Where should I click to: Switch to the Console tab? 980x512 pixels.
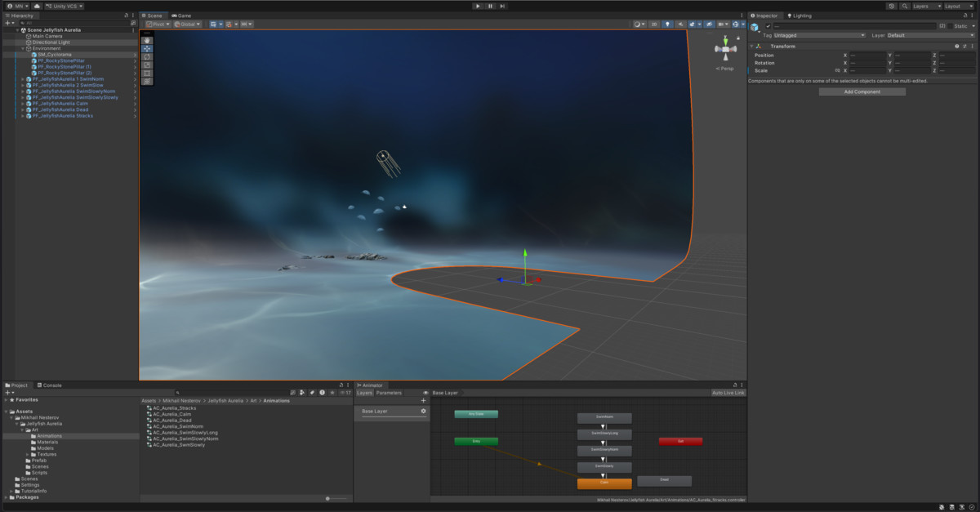(x=49, y=385)
